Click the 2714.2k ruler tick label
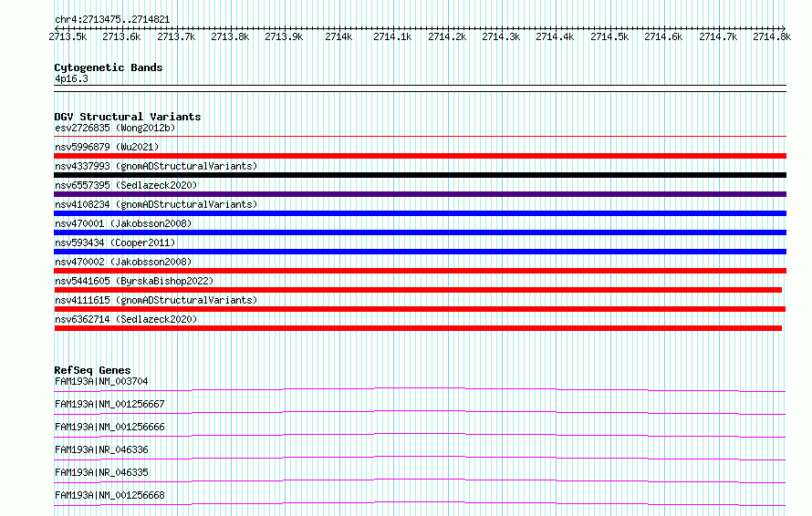Image resolution: width=812 pixels, height=516 pixels. pyautogui.click(x=447, y=36)
